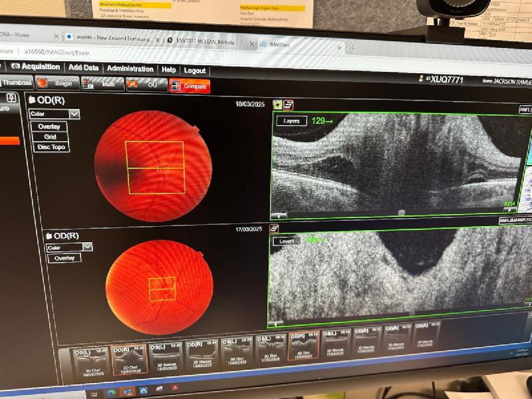Toggle the Grid display option
The height and width of the screenshot is (399, 532).
(x=51, y=136)
